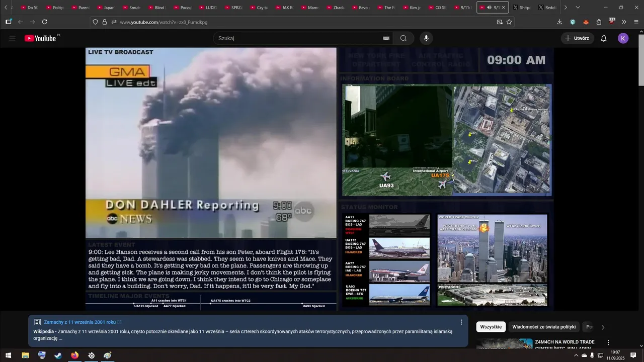Switch to the Kim je tab
Screen dimensions: 644x362
412,8
